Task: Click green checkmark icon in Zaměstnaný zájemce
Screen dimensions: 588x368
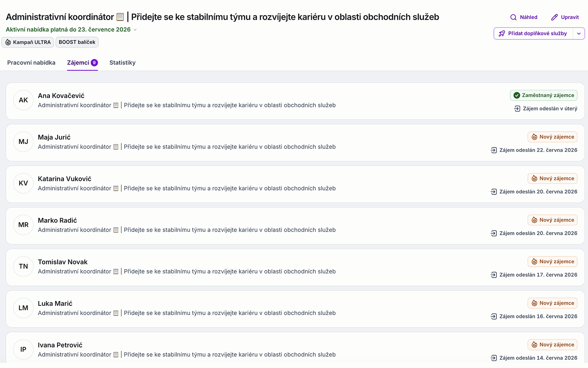Action: point(517,95)
